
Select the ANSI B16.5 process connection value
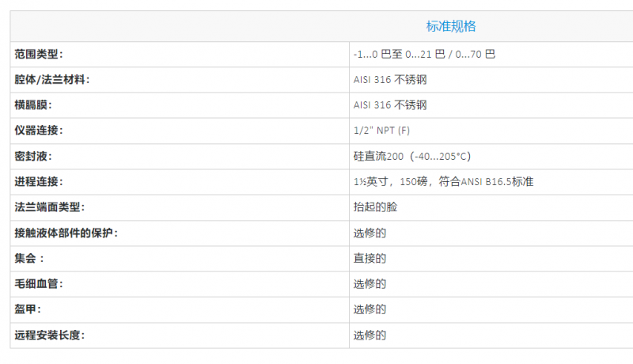coord(443,182)
